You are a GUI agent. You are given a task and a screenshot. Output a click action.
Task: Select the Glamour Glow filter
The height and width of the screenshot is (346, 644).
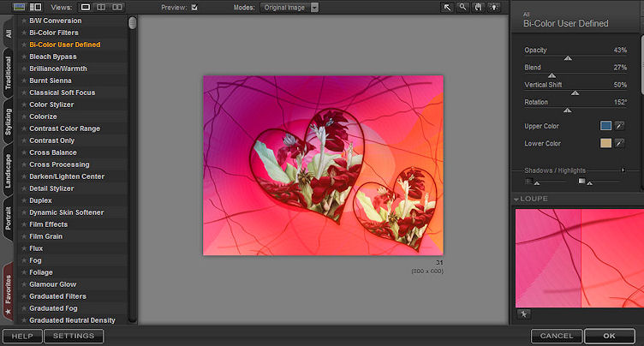coord(52,284)
